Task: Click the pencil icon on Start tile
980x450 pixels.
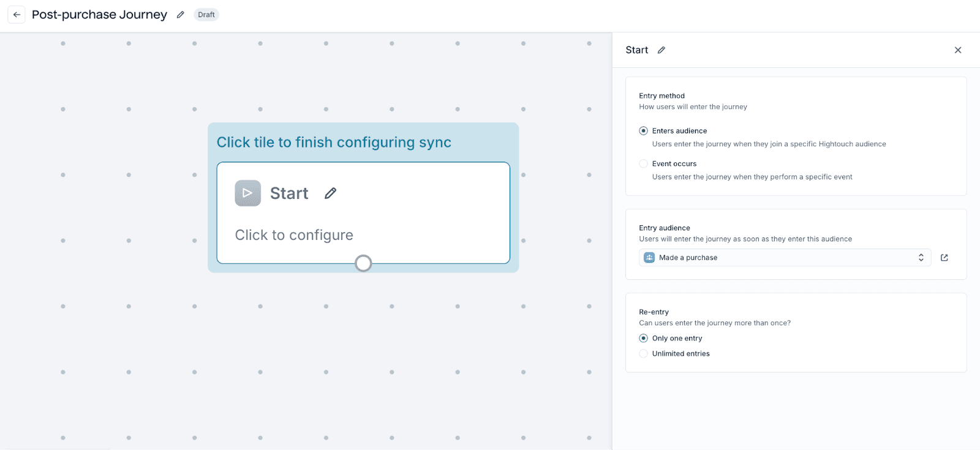Action: point(331,193)
